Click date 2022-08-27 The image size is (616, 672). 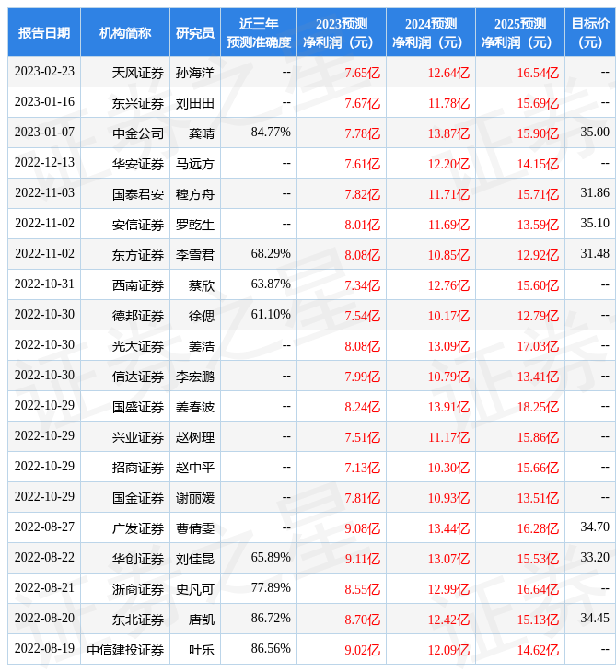(44, 527)
